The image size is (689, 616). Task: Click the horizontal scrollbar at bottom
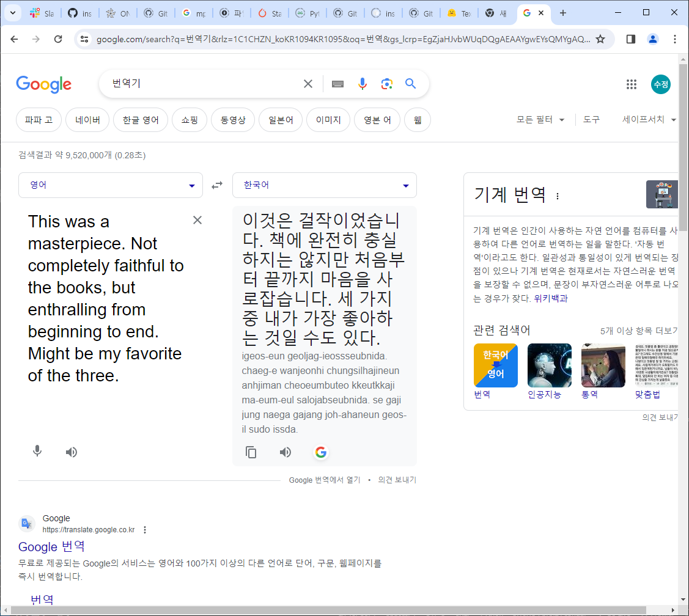click(328, 610)
